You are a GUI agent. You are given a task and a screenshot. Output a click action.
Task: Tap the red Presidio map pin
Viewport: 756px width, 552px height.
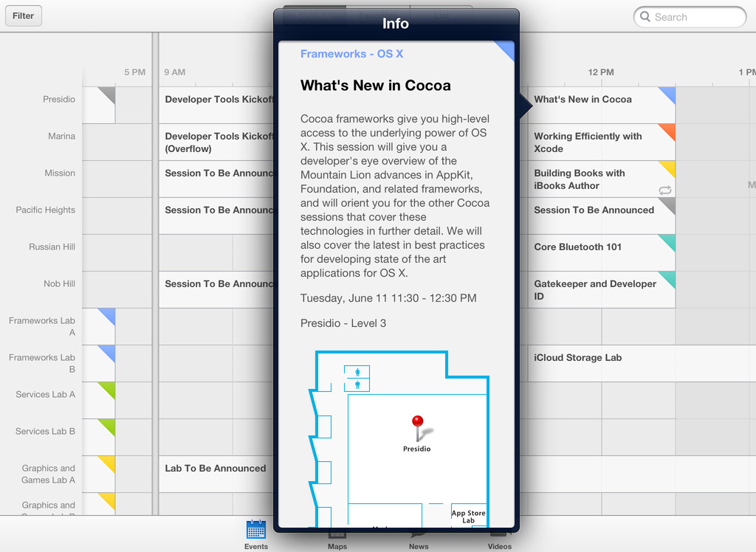[418, 427]
